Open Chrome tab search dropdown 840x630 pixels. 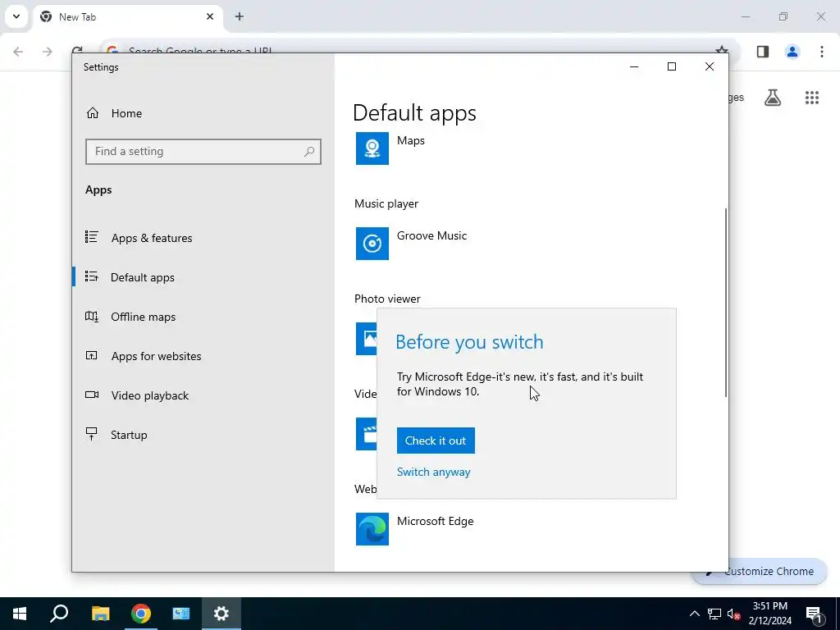point(16,16)
